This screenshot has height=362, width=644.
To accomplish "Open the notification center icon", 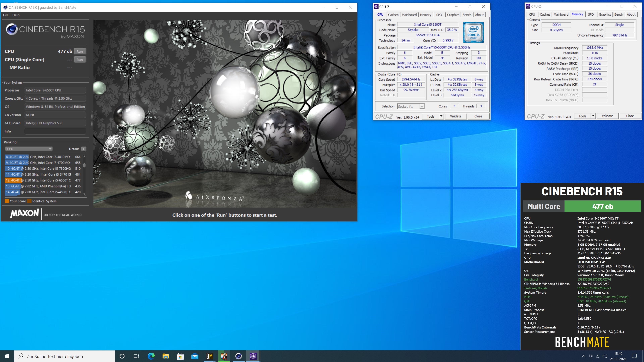I will 634,356.
